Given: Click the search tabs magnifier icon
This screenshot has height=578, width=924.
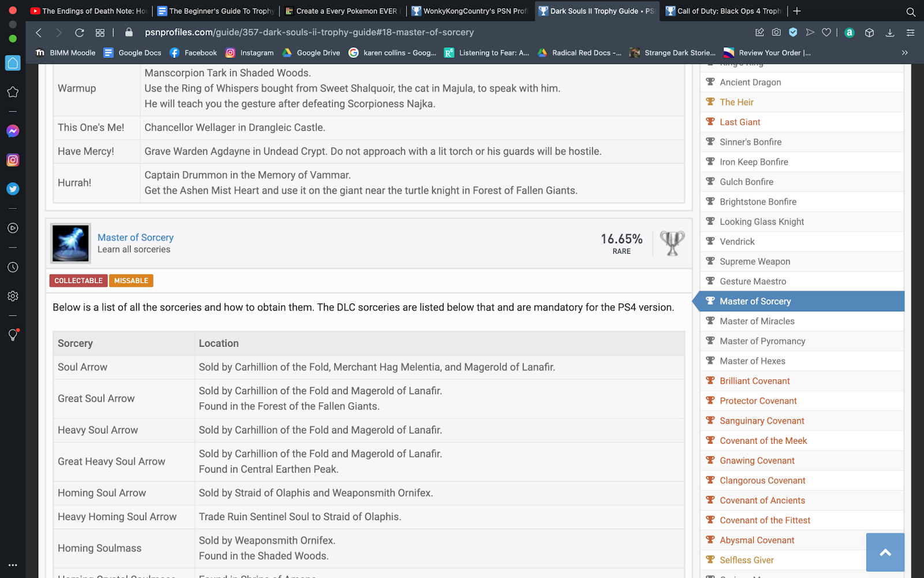Looking at the screenshot, I should pyautogui.click(x=911, y=12).
